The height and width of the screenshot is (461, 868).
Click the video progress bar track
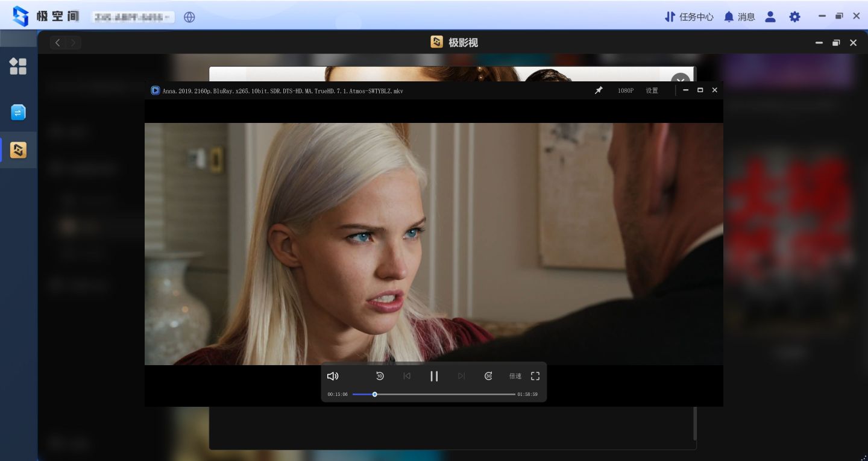click(446, 394)
